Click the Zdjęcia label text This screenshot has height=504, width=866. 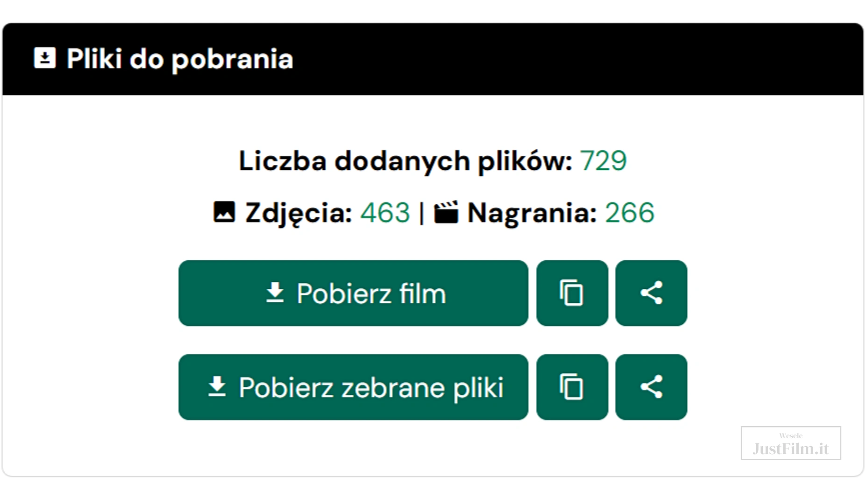tap(299, 213)
